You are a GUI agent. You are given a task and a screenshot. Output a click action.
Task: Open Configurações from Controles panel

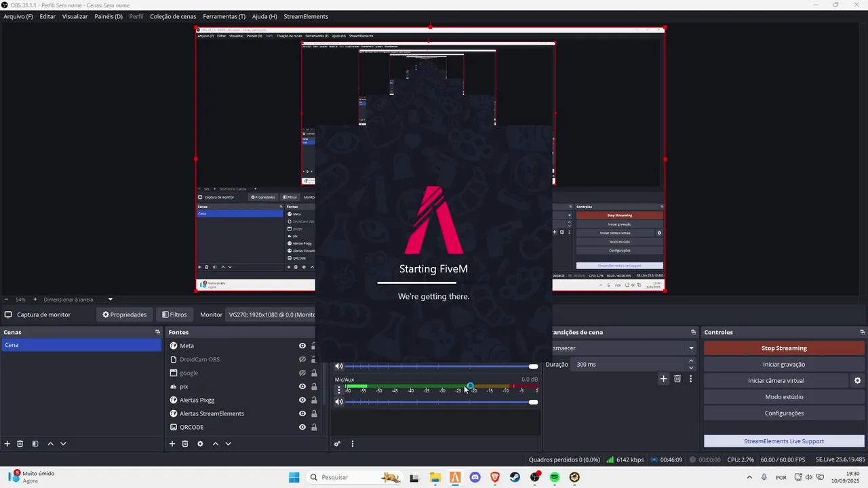784,413
